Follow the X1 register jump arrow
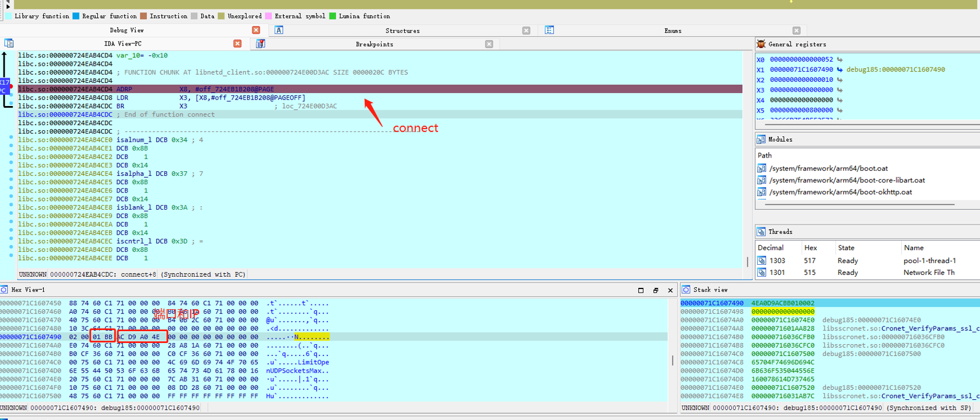 840,69
